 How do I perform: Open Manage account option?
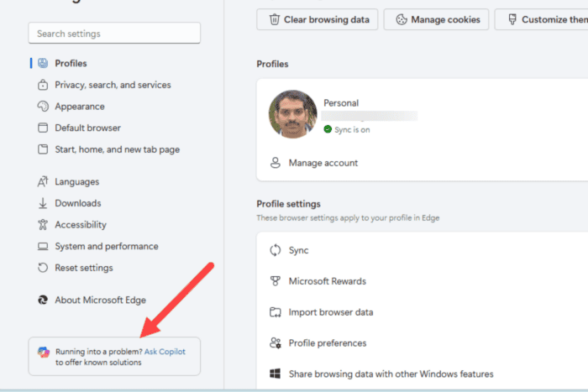click(323, 163)
